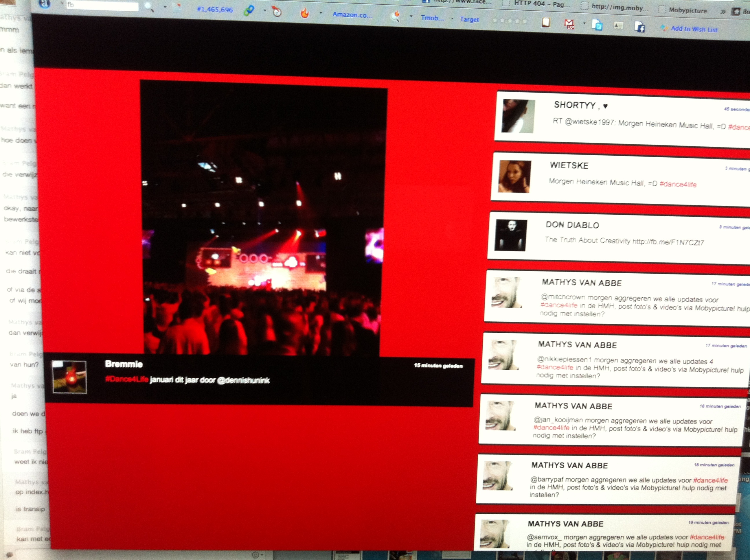Click the Alexa toolbar logo icon
Viewport: 750px width, 560px height.
pos(45,3)
